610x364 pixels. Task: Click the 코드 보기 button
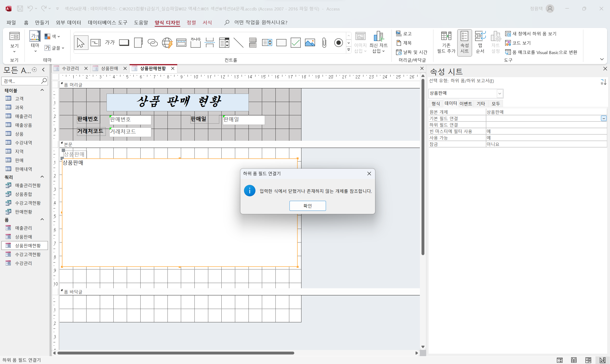[x=518, y=43]
